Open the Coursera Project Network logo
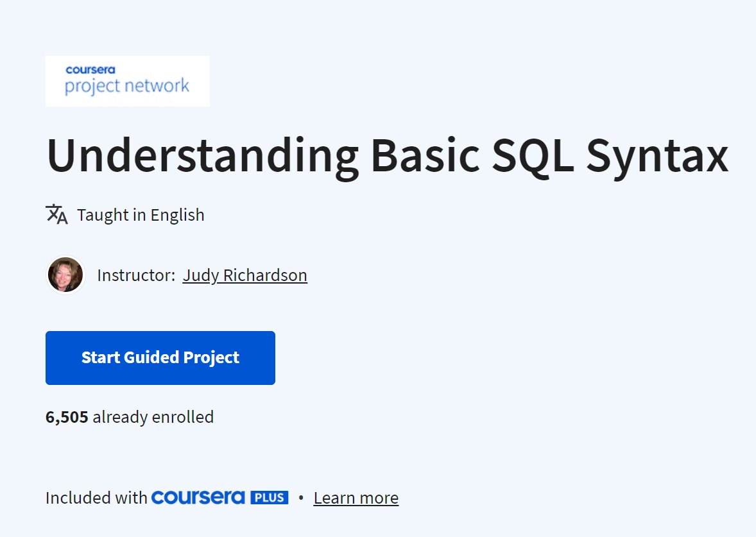 click(127, 81)
